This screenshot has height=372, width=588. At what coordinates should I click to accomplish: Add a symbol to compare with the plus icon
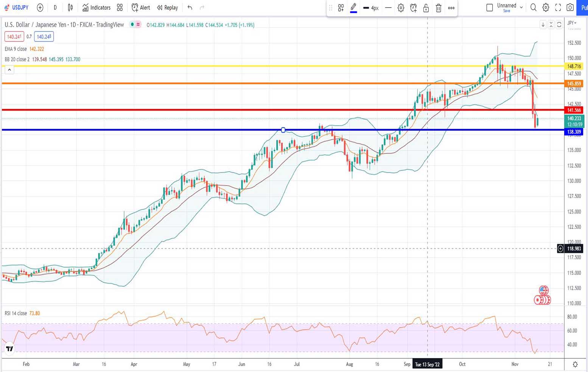click(40, 8)
